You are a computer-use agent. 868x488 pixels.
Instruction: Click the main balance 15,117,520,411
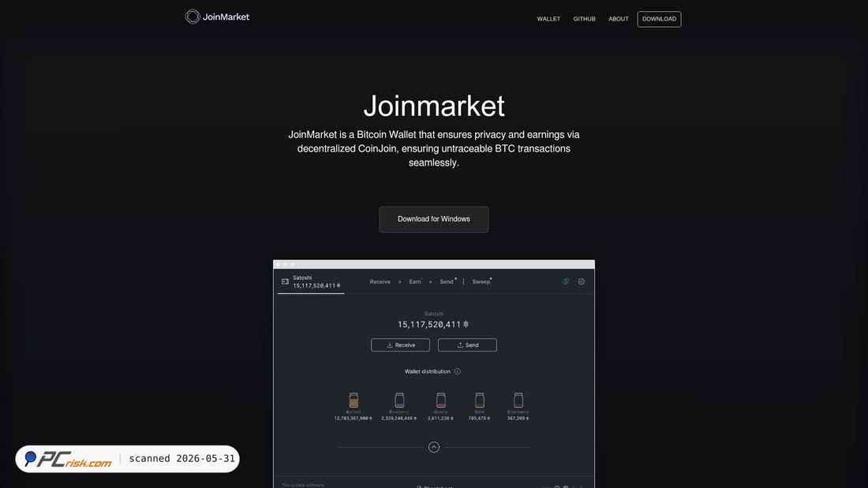coord(433,325)
